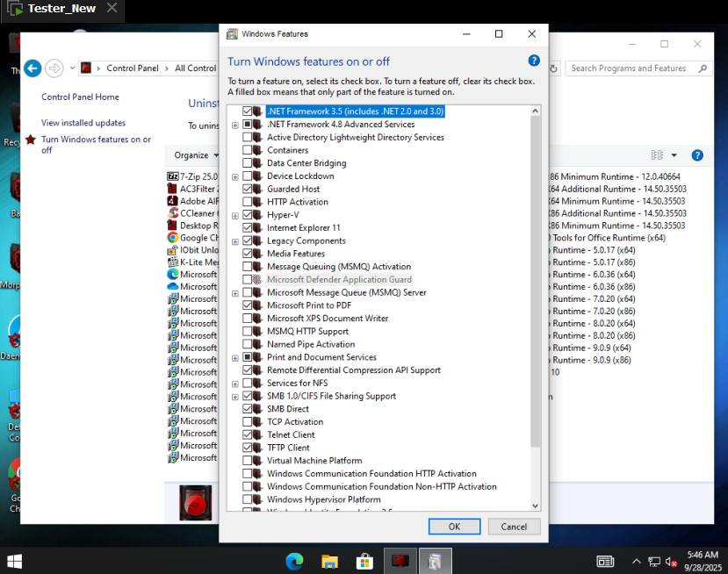The height and width of the screenshot is (574, 728).
Task: Toggle the Microsoft Print to PDF checkbox
Action: point(247,305)
